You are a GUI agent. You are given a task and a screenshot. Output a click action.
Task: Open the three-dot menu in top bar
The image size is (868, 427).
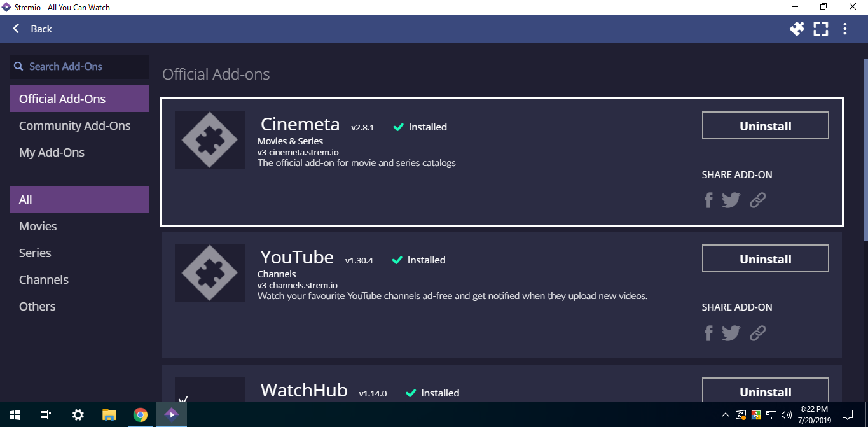pyautogui.click(x=845, y=29)
